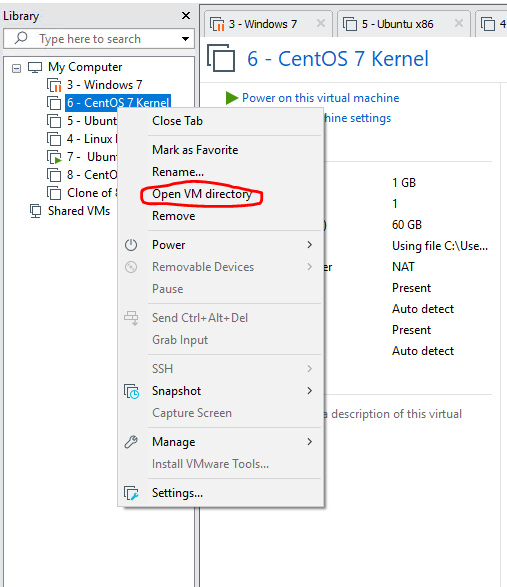Select 6 - CentOS 7 Kernel tree item
Screen dimensions: 507x587
[118, 103]
